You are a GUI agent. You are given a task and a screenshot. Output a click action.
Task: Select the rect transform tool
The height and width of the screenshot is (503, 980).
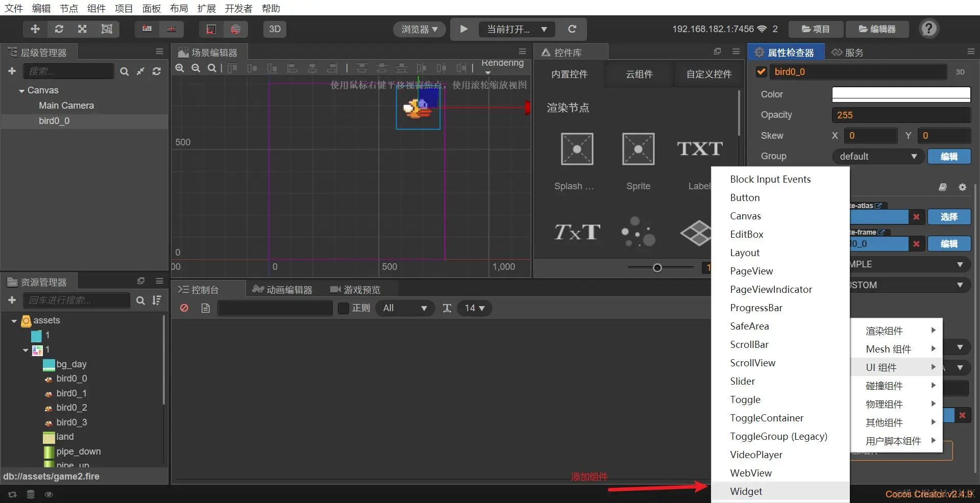(x=107, y=29)
